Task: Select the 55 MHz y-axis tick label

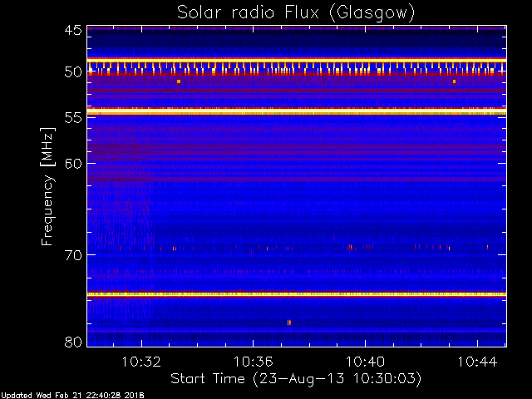Action: [72, 118]
